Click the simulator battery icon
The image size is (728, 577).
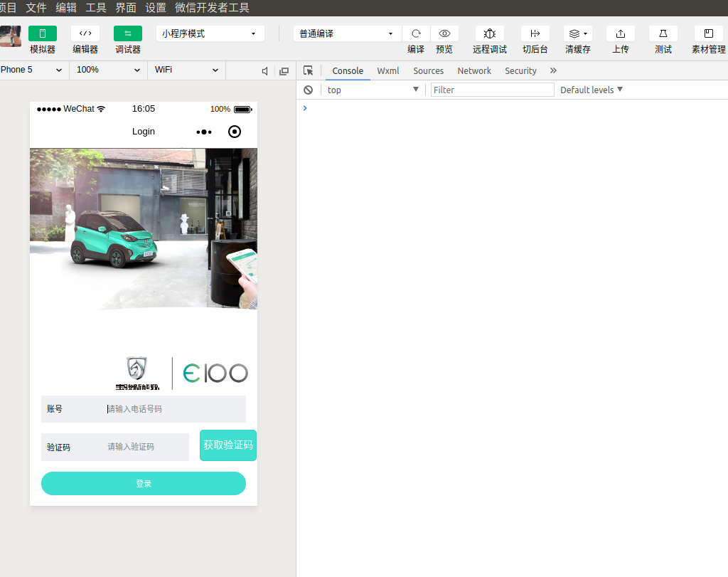[243, 109]
